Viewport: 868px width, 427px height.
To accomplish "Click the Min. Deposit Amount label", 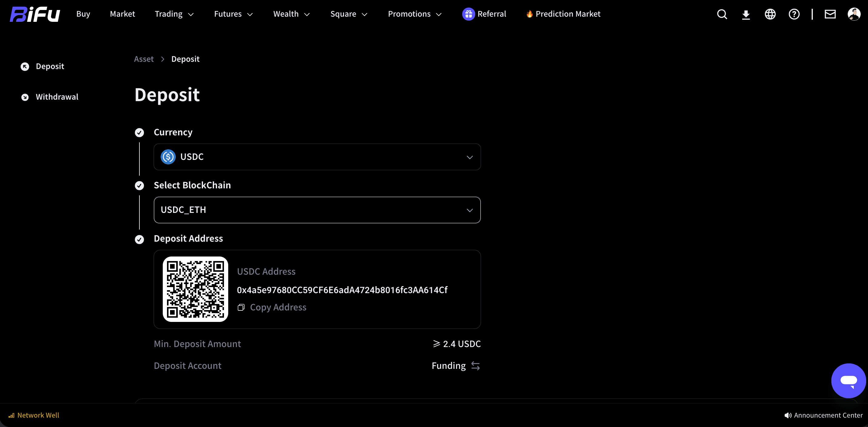I will point(197,344).
